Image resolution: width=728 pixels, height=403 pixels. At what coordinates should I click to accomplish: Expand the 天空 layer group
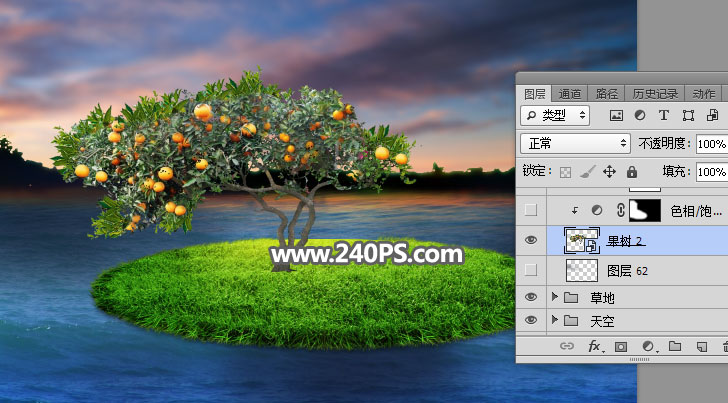click(556, 321)
